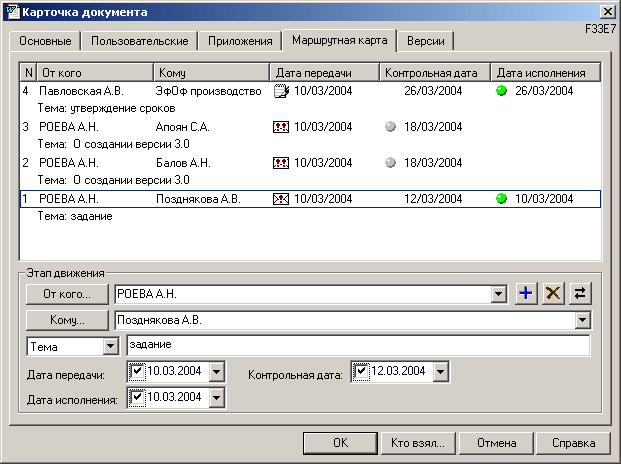Image resolution: width=621 pixels, height=464 pixels.
Task: Open the Версии tab
Action: point(426,41)
